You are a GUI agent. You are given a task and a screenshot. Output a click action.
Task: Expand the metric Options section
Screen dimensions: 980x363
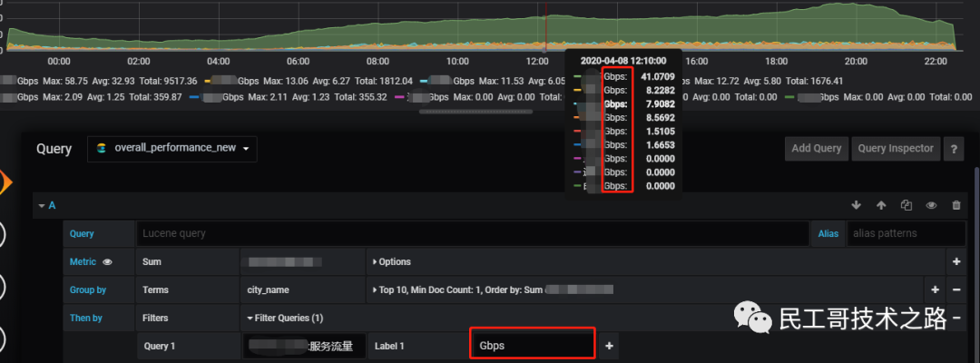coord(392,261)
